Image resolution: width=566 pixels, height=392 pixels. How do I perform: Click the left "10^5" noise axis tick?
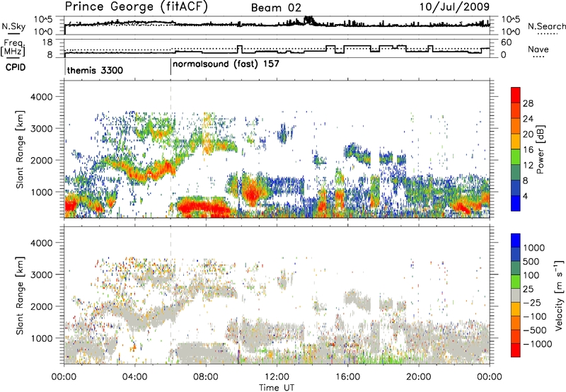coord(43,20)
